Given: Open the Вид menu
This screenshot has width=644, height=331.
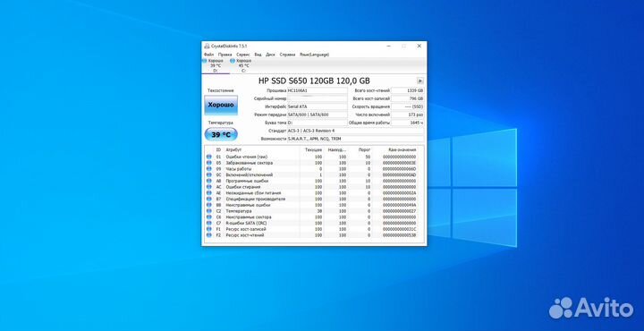Looking at the screenshot, I should tap(258, 55).
